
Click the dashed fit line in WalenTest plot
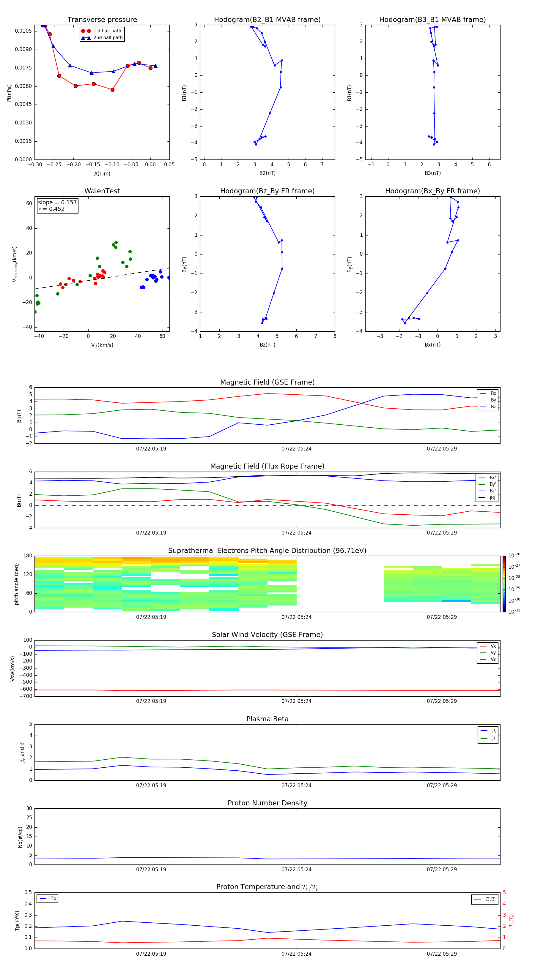[102, 279]
